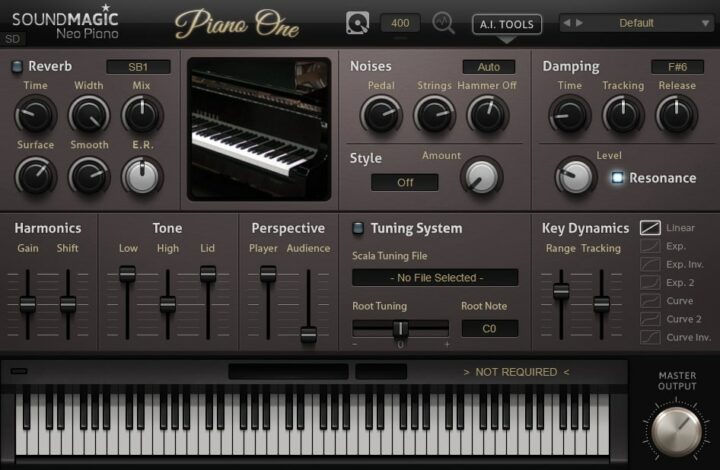The height and width of the screenshot is (470, 720).
Task: Click the previous preset left arrow
Action: [x=566, y=22]
